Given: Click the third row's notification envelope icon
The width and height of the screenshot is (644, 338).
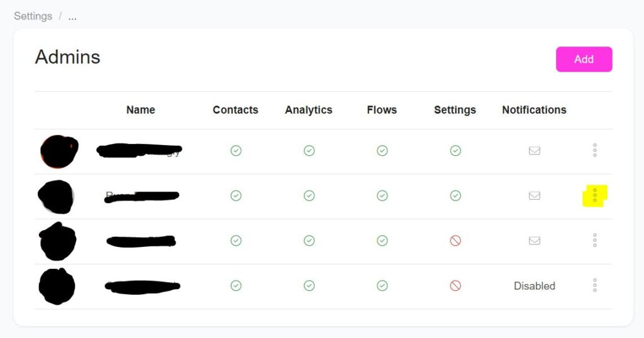Looking at the screenshot, I should [534, 240].
